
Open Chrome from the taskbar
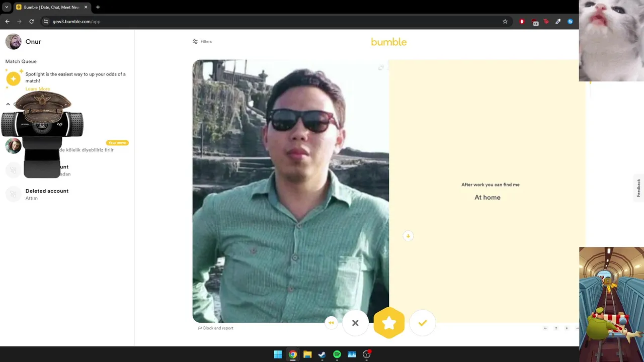coord(292,354)
